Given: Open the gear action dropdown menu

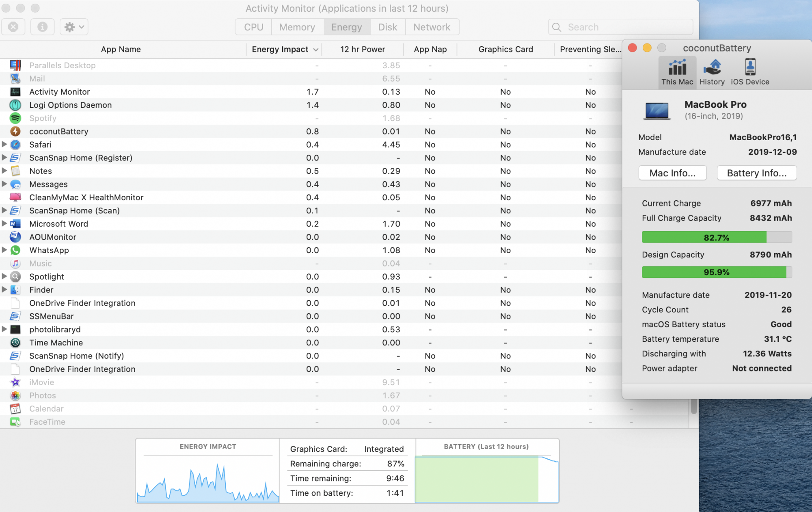Looking at the screenshot, I should coord(74,27).
